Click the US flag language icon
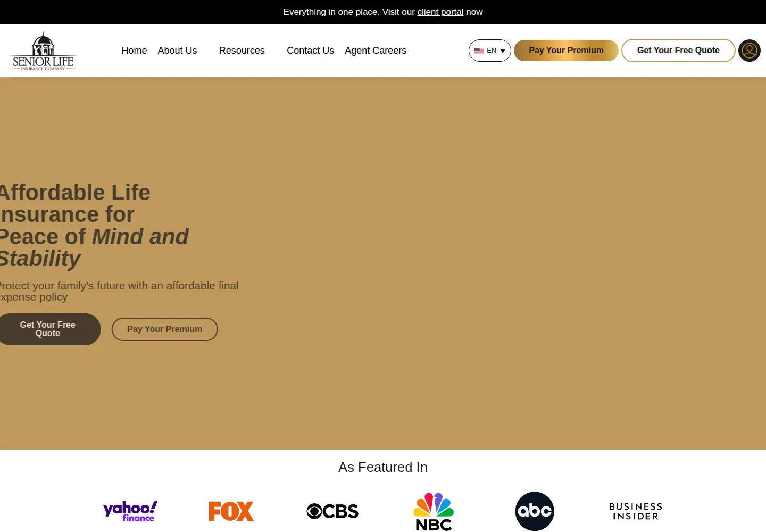 (479, 51)
